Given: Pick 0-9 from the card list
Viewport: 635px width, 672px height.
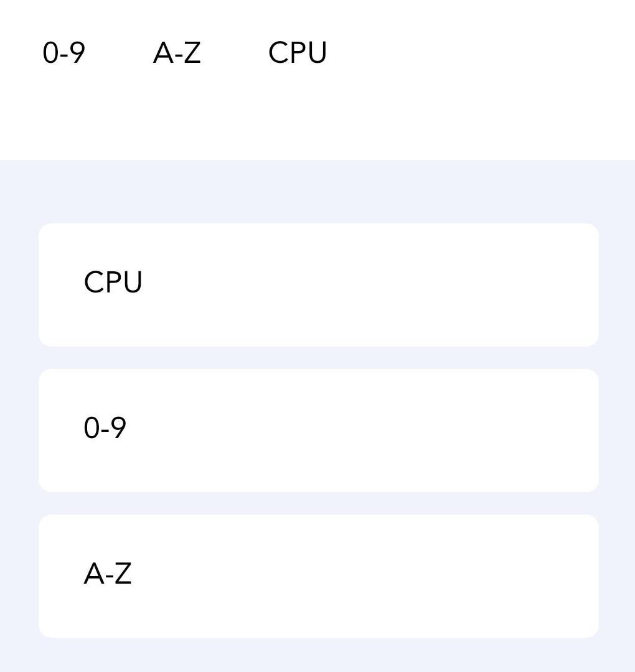Looking at the screenshot, I should tap(319, 431).
